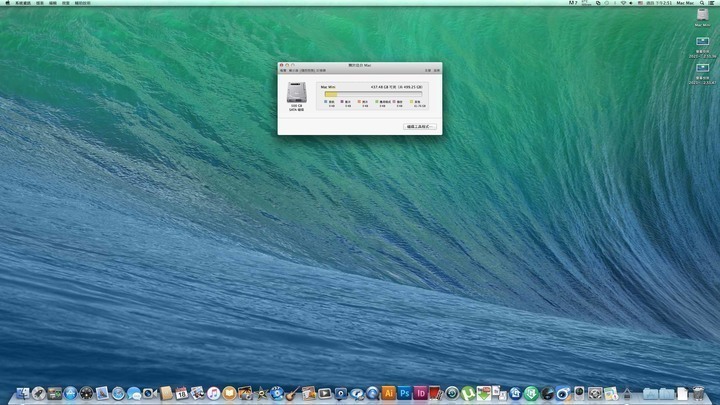Screen dimensions: 720x405
Task: Click the hard disk icon in About This Mac
Action: [297, 92]
